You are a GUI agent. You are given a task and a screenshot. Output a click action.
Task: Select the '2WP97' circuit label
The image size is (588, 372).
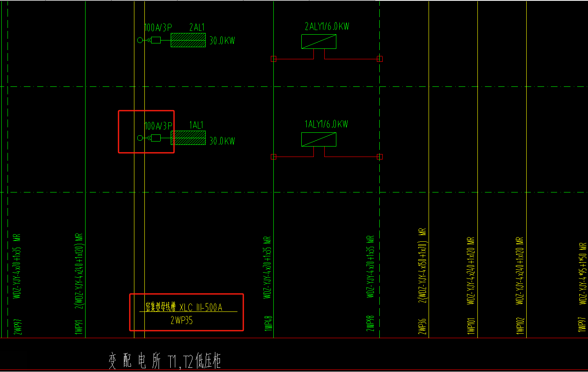click(x=18, y=326)
